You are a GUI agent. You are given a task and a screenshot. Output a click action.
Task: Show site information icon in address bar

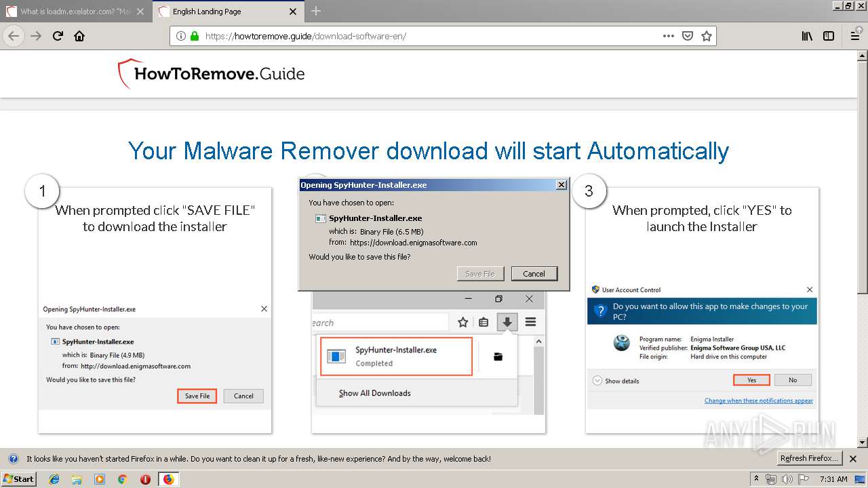181,36
